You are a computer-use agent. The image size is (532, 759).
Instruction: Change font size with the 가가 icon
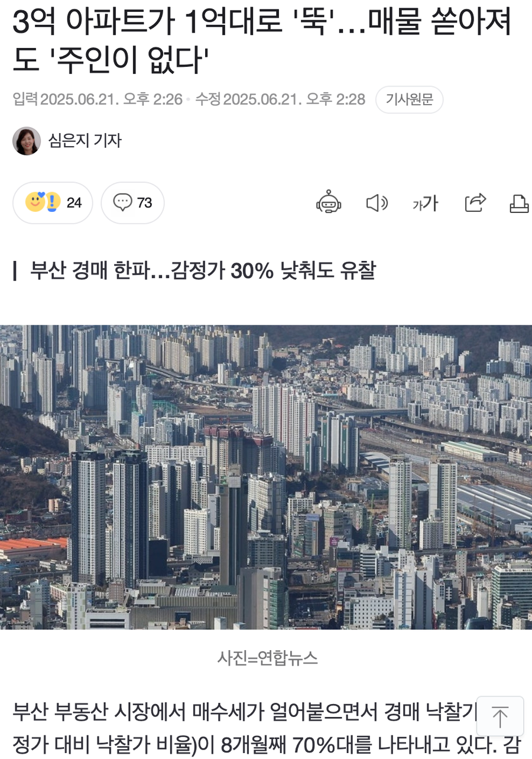[425, 203]
